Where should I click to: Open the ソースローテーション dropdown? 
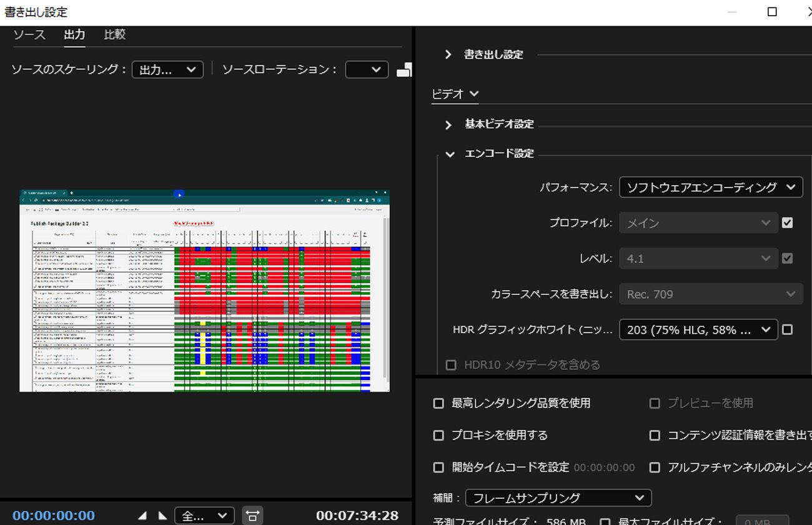[367, 69]
